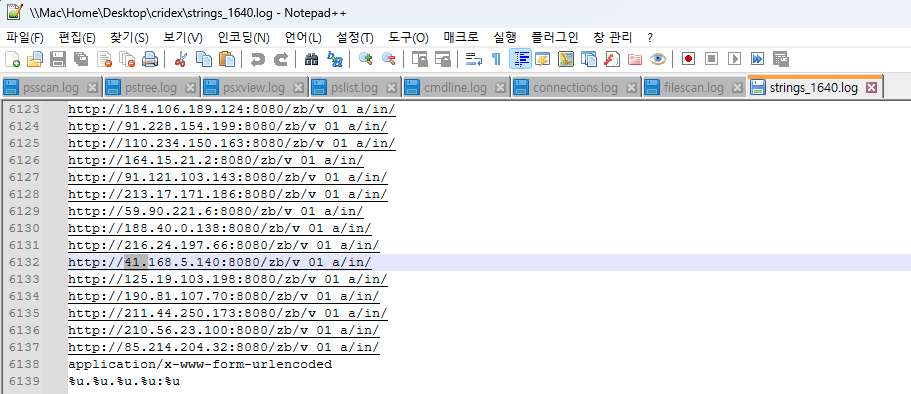
Task: Create a new document with New icon
Action: click(12, 59)
